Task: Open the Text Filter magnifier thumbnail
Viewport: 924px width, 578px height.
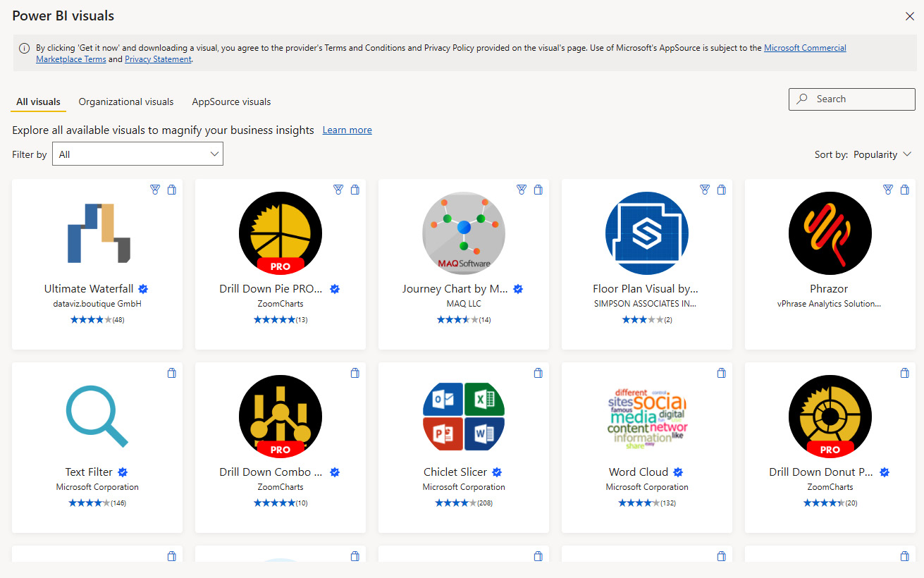Action: (97, 417)
